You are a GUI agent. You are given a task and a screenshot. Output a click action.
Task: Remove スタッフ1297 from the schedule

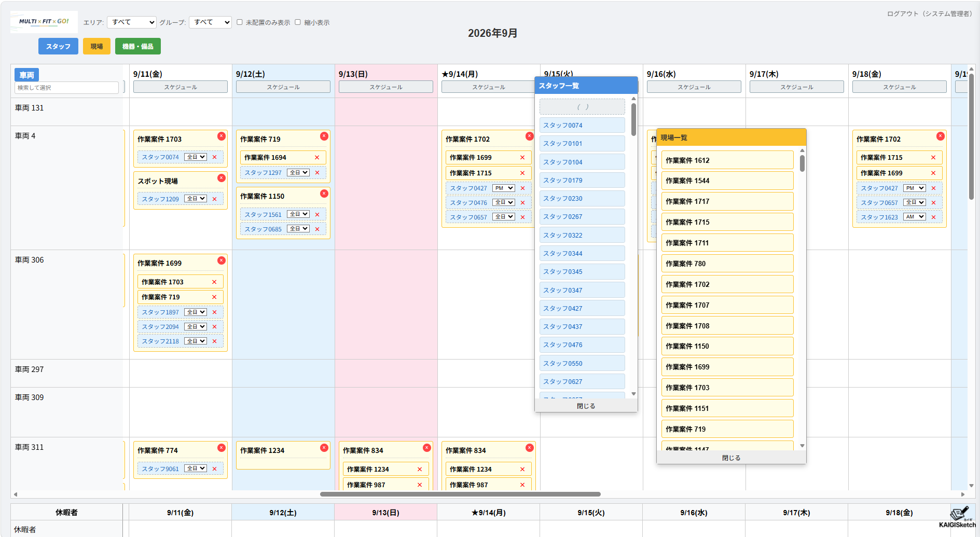pos(317,173)
